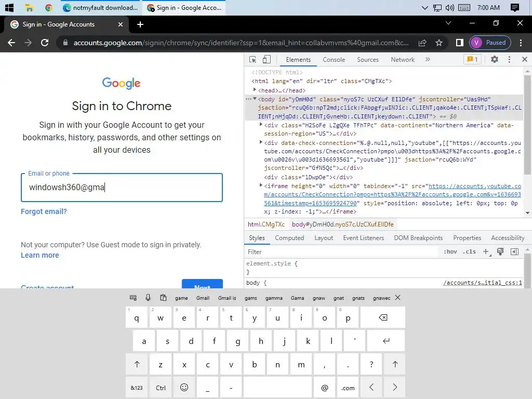Image resolution: width=532 pixels, height=399 pixels.
Task: Open the iframe youtube CheckConnection src link
Action: [x=393, y=195]
